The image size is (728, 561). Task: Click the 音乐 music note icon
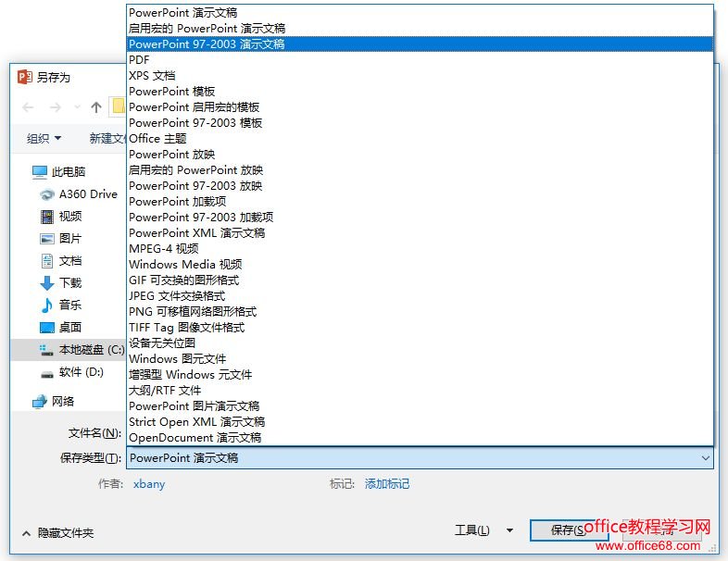point(47,305)
